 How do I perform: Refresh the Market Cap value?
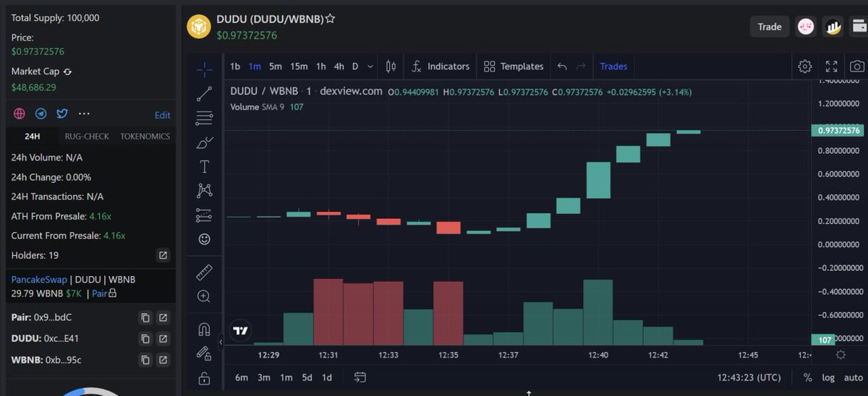[x=67, y=72]
